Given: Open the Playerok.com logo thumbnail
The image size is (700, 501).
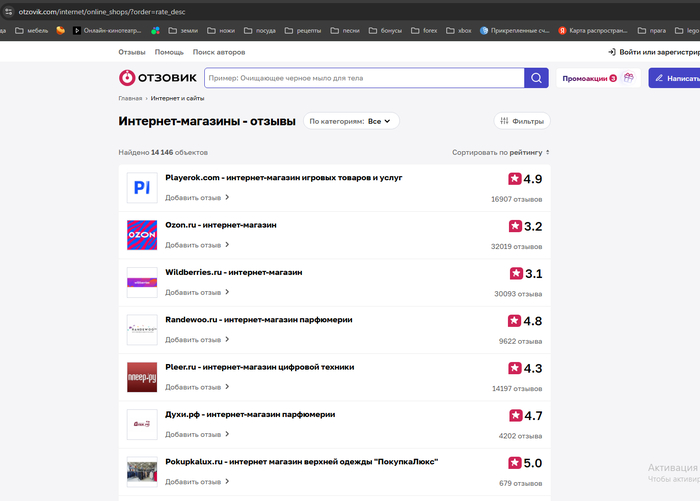Looking at the screenshot, I should point(142,188).
